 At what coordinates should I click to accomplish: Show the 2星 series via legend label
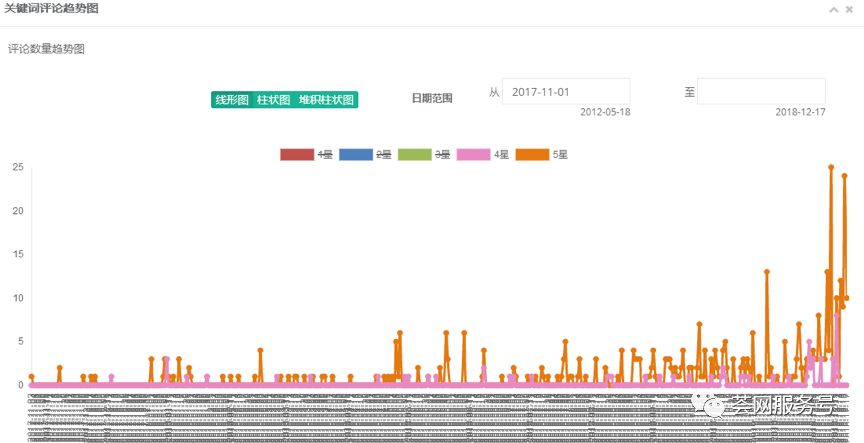coord(384,155)
